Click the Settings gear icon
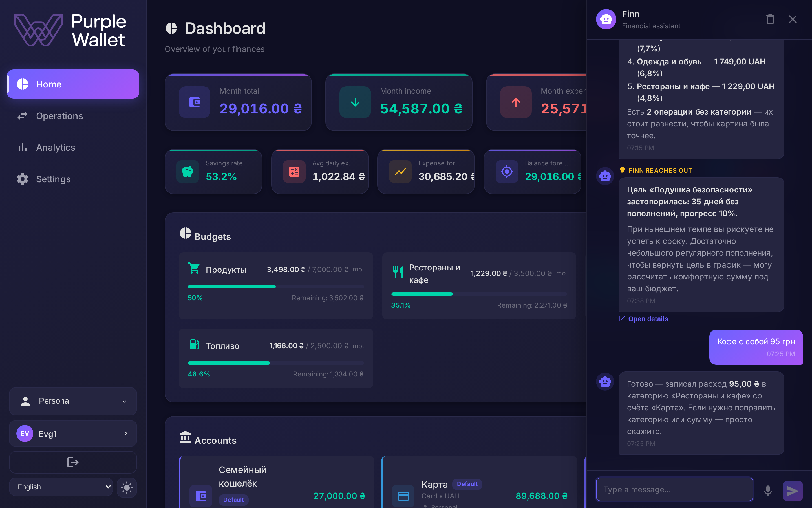812x508 pixels. (x=23, y=179)
